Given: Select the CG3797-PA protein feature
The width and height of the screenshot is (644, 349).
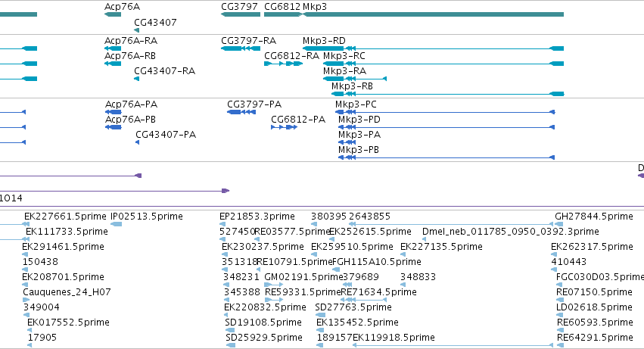Looking at the screenshot, I should (x=241, y=112).
